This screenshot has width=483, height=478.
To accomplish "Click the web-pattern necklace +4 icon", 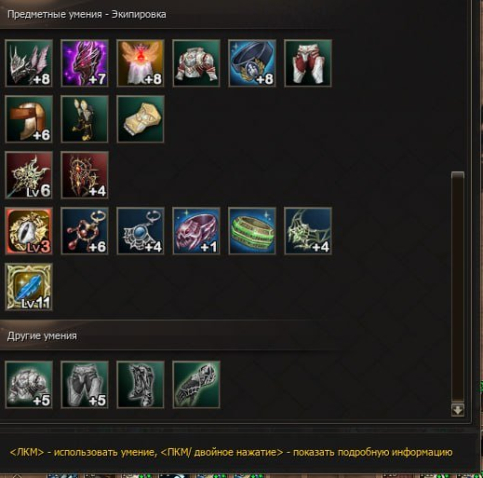I will click(x=308, y=231).
